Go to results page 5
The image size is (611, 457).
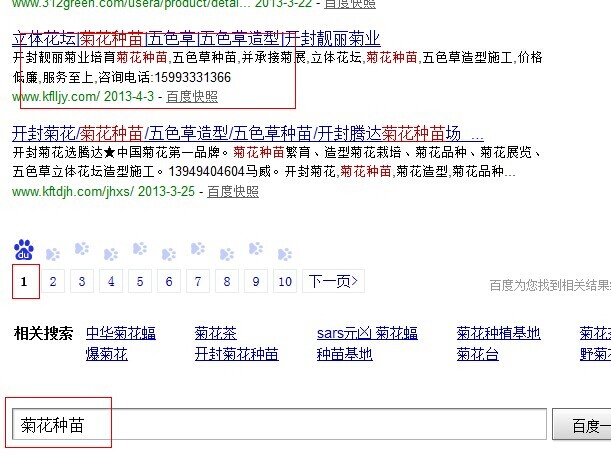coord(140,281)
